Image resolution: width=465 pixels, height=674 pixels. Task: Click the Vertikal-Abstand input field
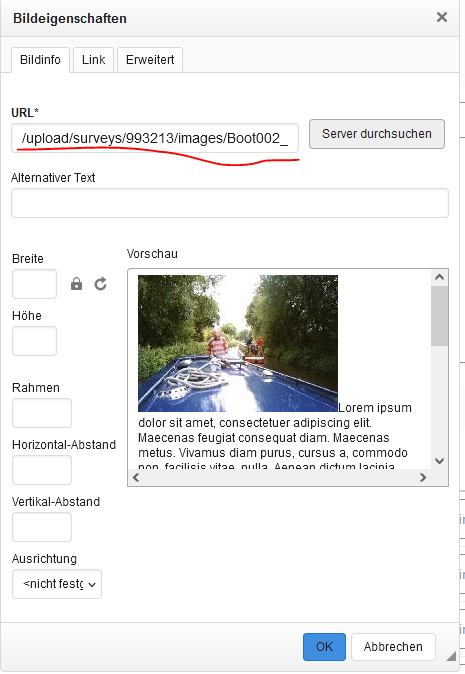tap(42, 527)
